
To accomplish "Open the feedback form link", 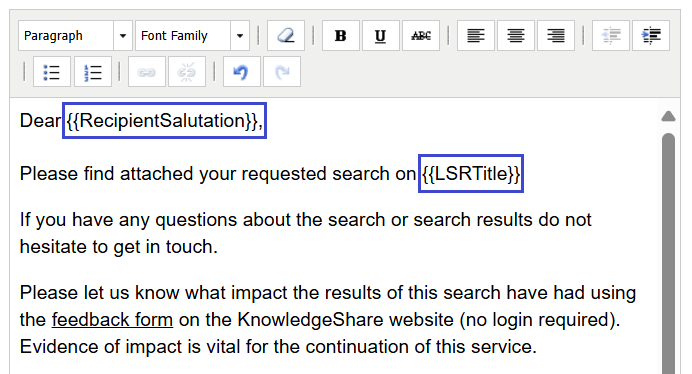I will (112, 320).
